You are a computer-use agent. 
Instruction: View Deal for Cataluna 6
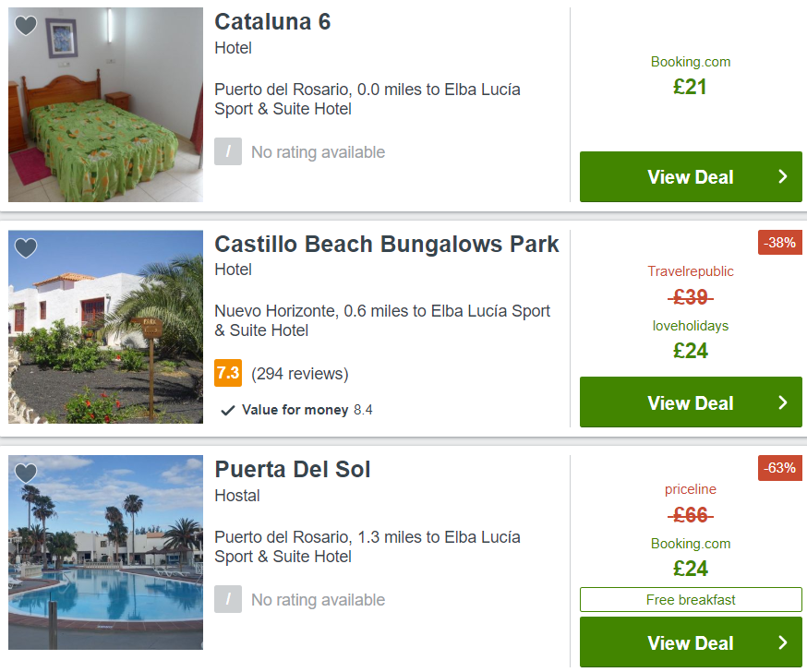pos(691,176)
